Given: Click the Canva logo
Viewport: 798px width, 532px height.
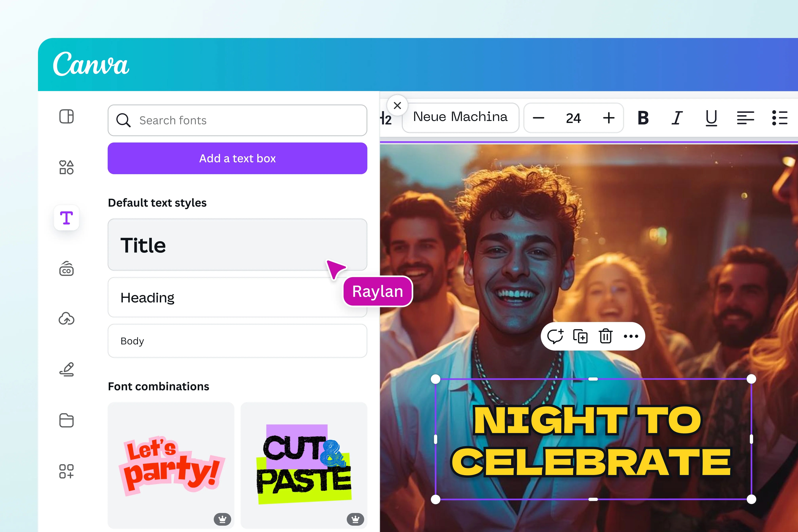Looking at the screenshot, I should tap(91, 64).
